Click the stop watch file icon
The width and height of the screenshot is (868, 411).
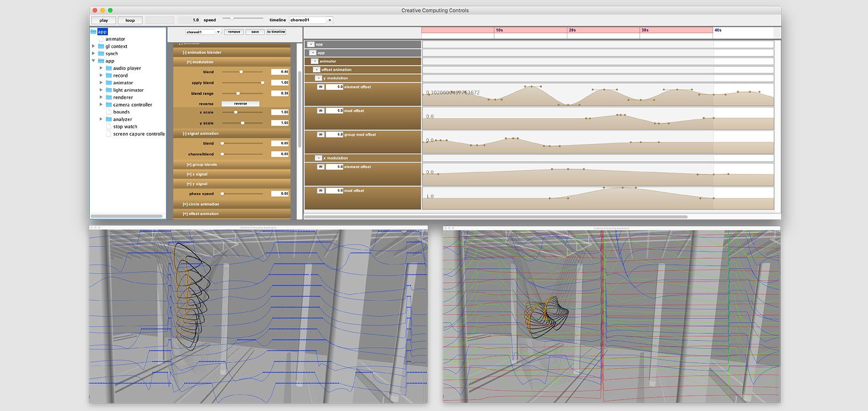pos(108,126)
